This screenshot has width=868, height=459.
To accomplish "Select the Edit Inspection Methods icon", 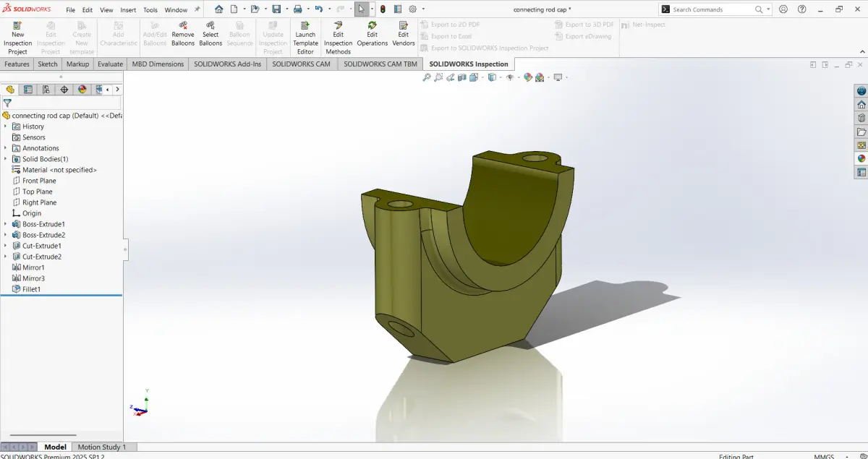I will coord(338,38).
